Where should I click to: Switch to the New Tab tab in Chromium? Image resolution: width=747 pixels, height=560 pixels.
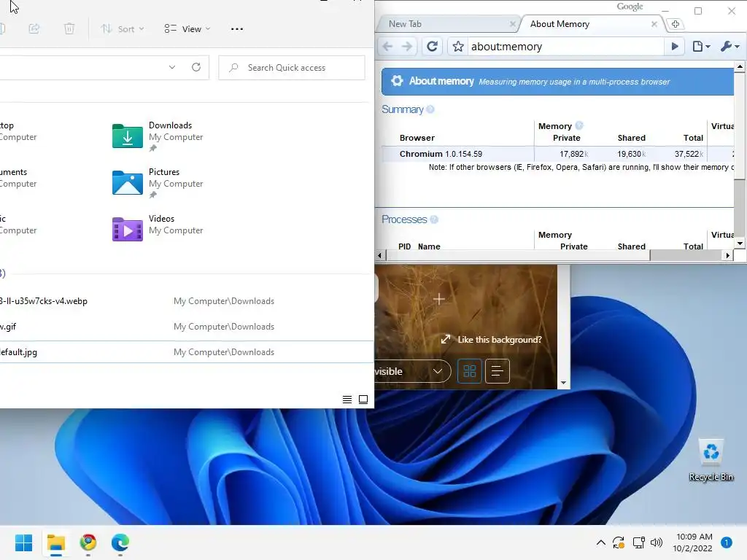tap(446, 24)
